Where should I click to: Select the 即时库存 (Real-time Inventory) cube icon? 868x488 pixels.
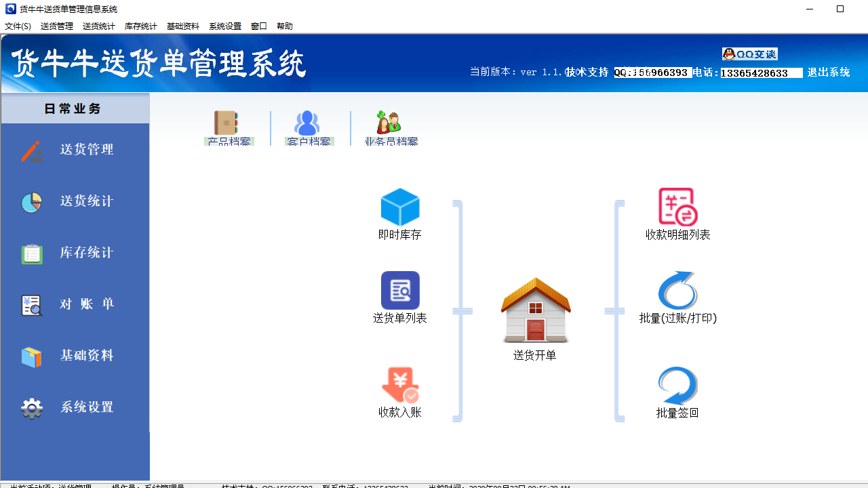(400, 207)
